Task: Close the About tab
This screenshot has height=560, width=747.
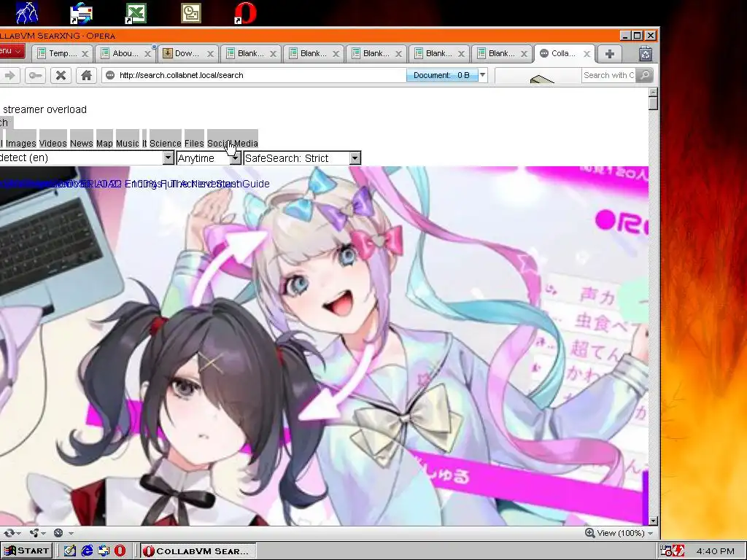Action: 147,54
